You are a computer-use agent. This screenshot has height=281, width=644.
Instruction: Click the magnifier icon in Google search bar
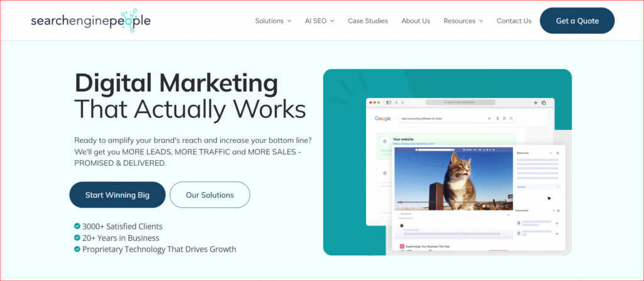click(x=511, y=118)
